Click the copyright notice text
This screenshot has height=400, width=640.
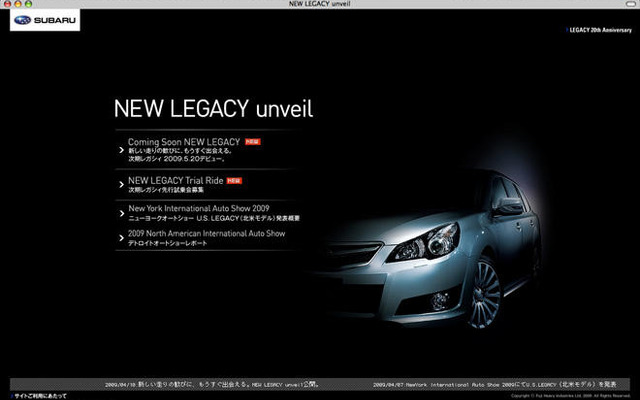coord(571,396)
